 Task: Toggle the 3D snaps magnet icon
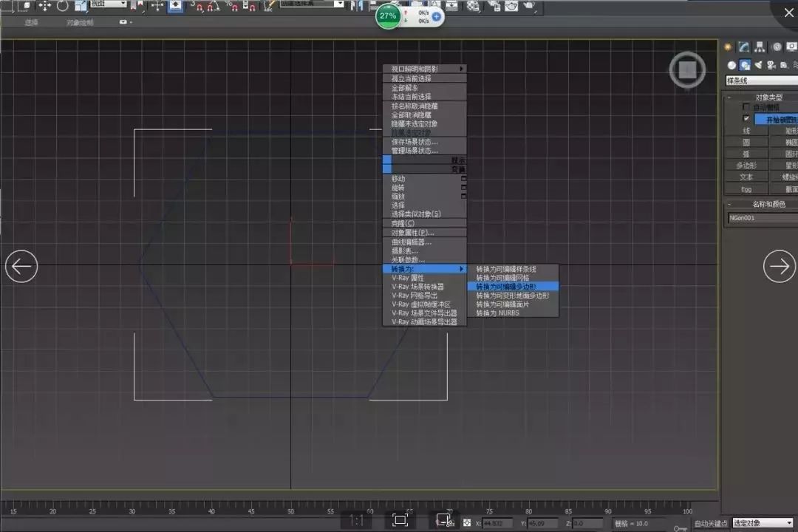(197, 6)
